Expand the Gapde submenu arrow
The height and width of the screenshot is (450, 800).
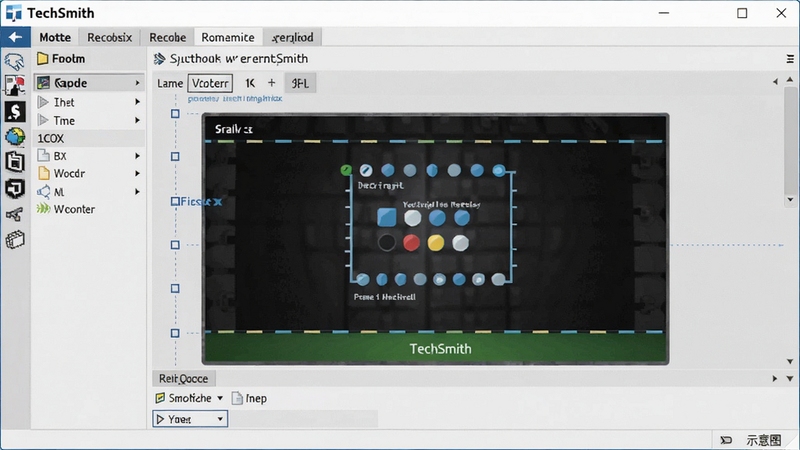137,83
